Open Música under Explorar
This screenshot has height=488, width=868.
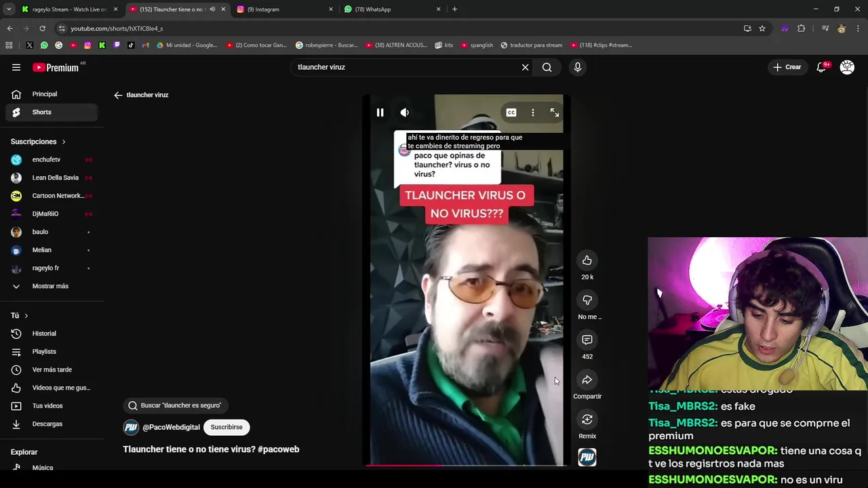[x=52, y=467]
